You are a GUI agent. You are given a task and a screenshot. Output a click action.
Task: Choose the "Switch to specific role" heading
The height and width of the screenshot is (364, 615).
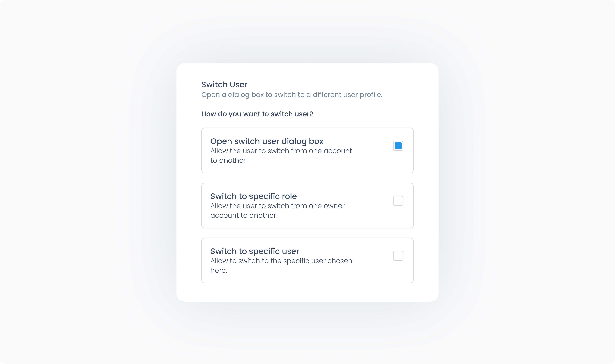[253, 196]
